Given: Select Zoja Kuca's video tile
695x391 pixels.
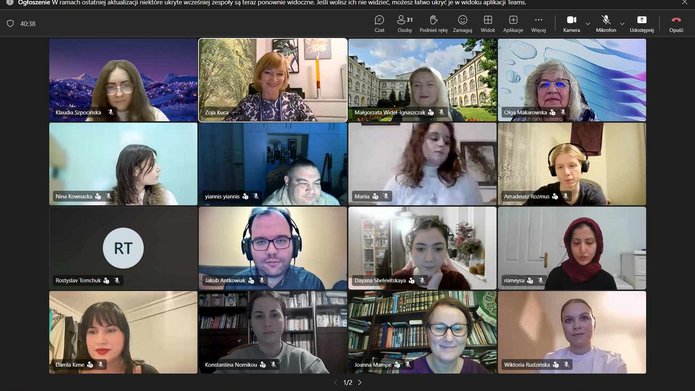Looking at the screenshot, I should pos(273,80).
